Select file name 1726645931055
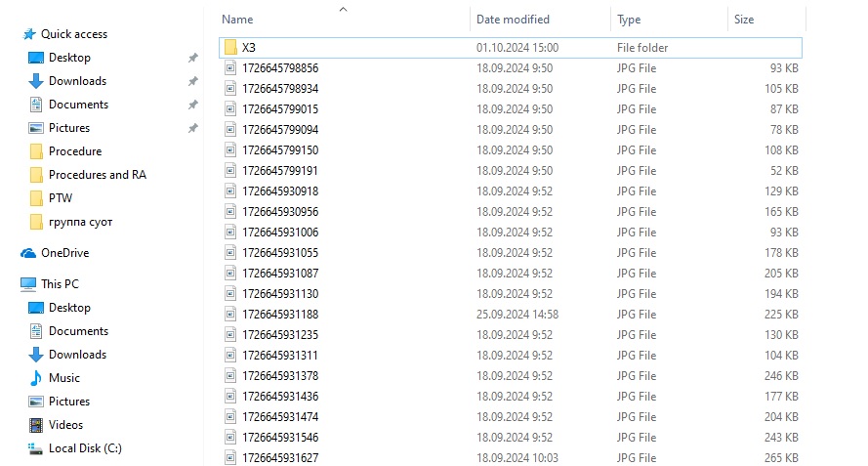The height and width of the screenshot is (466, 868). tap(280, 253)
